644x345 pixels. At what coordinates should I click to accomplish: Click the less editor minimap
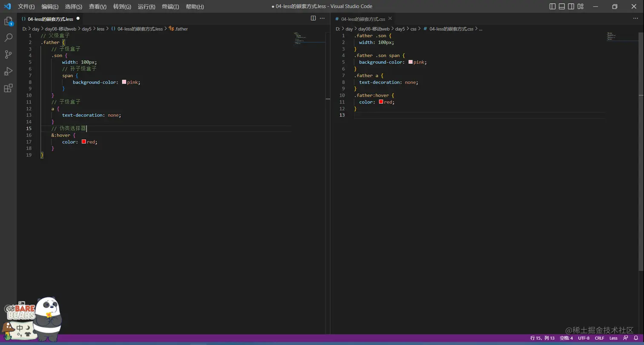(310, 38)
